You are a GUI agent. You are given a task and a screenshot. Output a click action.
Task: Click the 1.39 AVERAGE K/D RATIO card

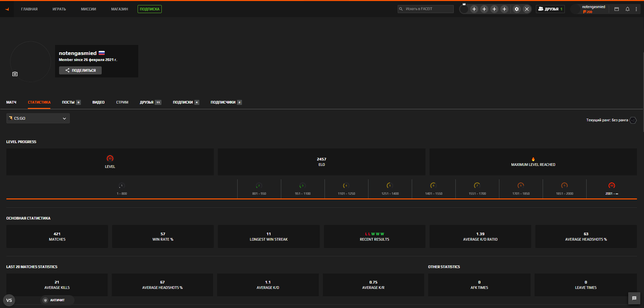(x=480, y=236)
